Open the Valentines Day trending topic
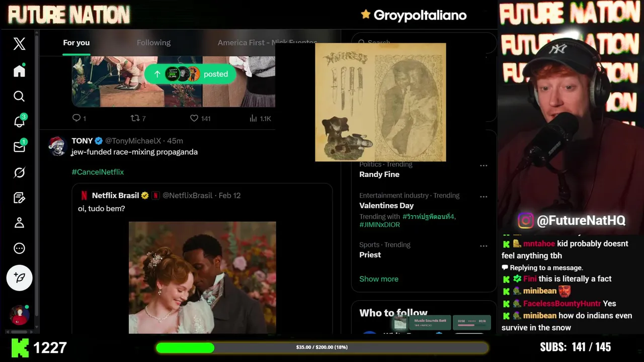 click(386, 206)
